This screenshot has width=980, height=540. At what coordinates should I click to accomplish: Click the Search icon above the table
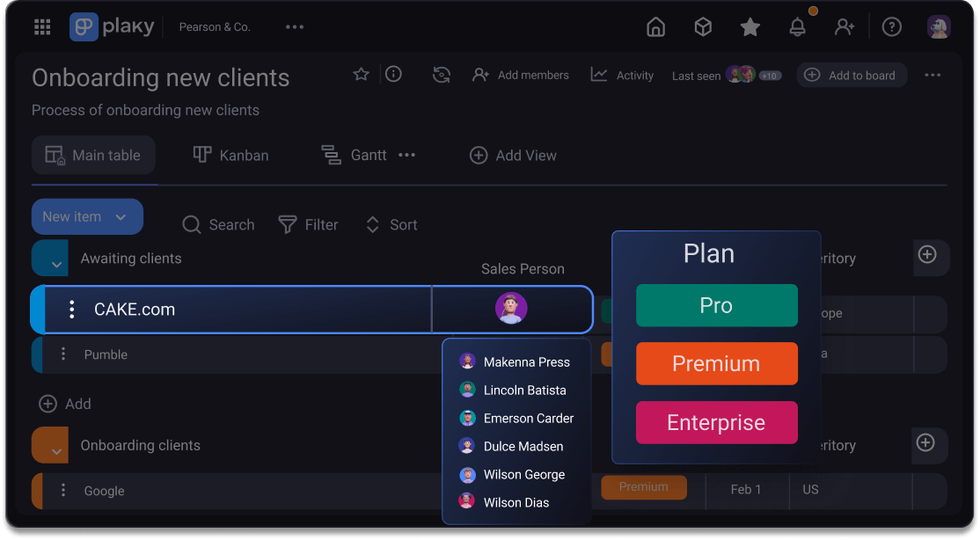pos(191,224)
